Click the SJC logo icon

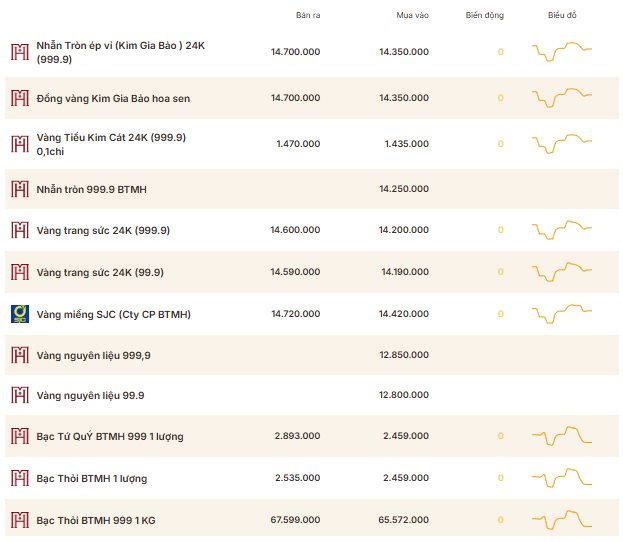point(20,314)
